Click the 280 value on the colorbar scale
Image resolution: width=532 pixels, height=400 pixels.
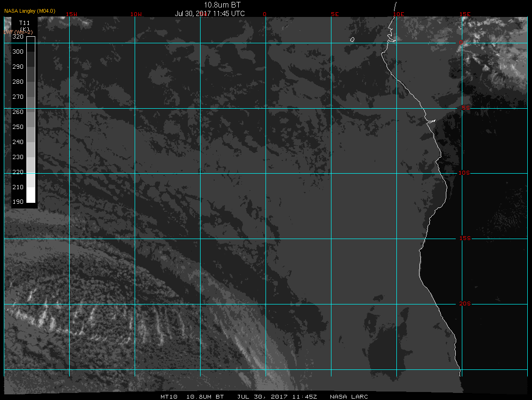18,82
